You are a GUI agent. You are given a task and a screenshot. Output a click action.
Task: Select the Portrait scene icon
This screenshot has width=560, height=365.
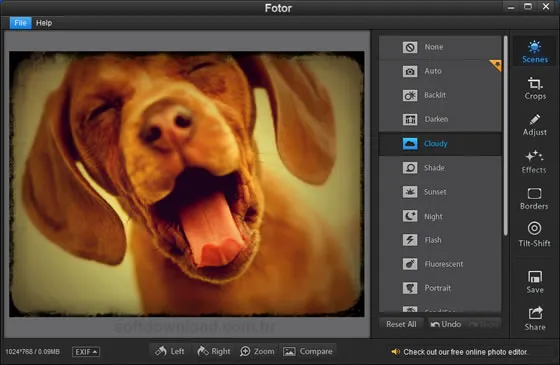pos(410,288)
